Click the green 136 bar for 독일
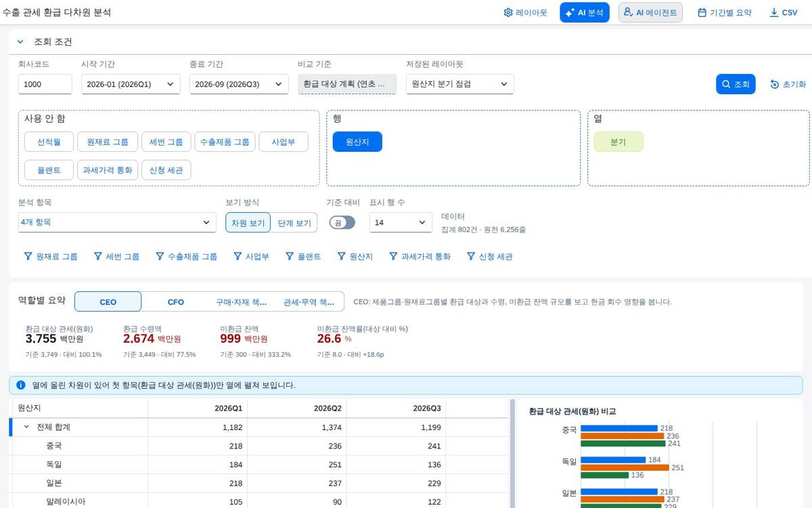 604,475
